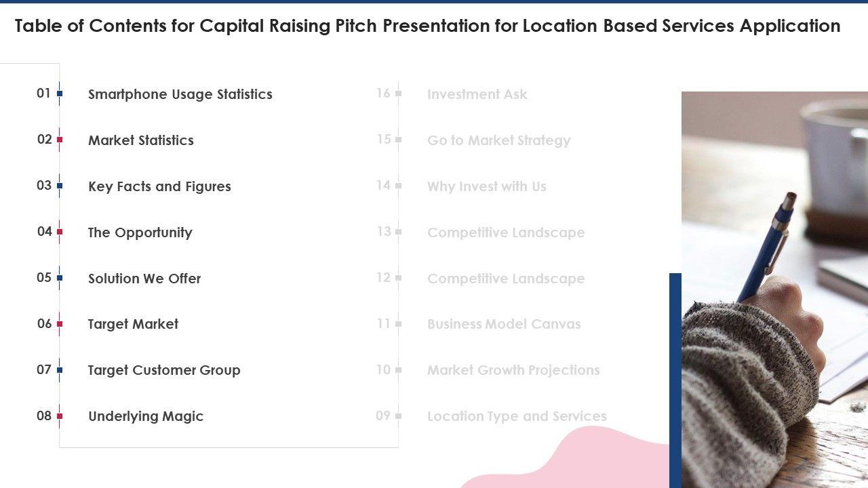
Task: Click the red marker beside number 02
Action: pyautogui.click(x=60, y=140)
